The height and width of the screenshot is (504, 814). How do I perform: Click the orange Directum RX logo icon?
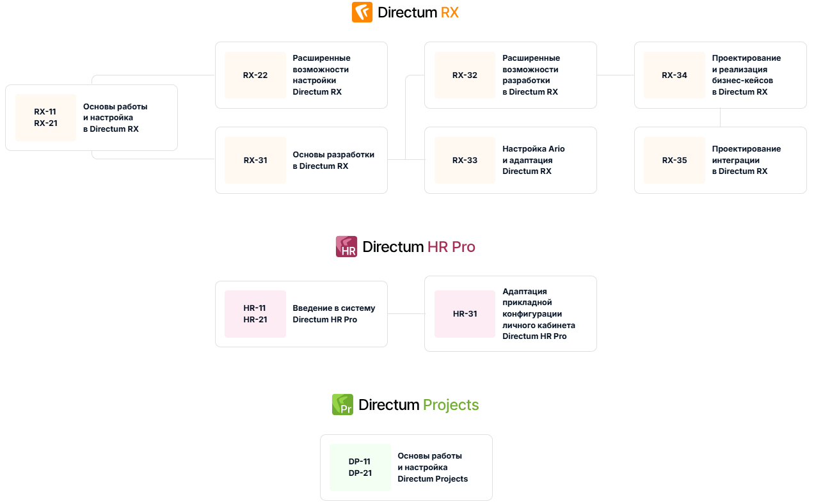coord(362,12)
